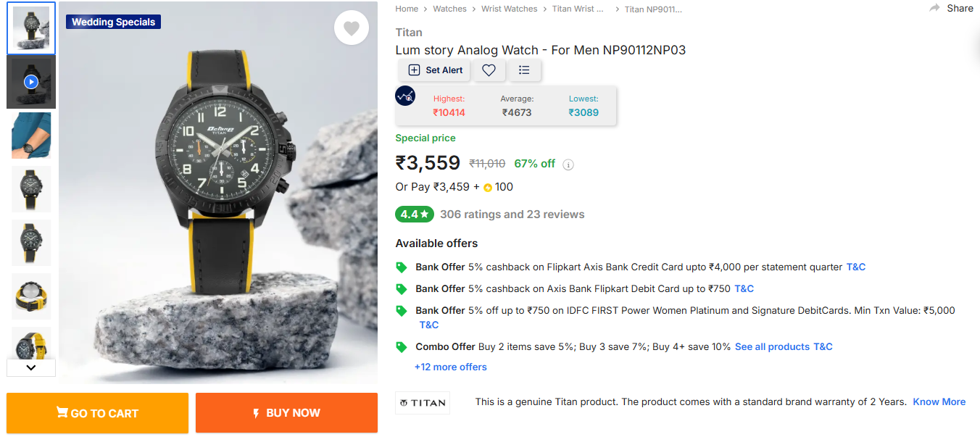Click the Share arrow icon
This screenshot has height=437, width=980.
(935, 8)
